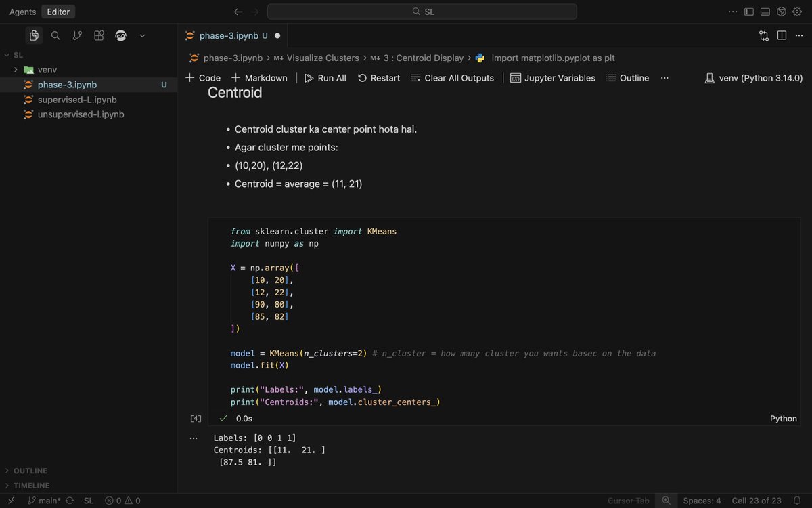
Task: Click Visualize Clusters breadcrumb
Action: click(x=316, y=58)
